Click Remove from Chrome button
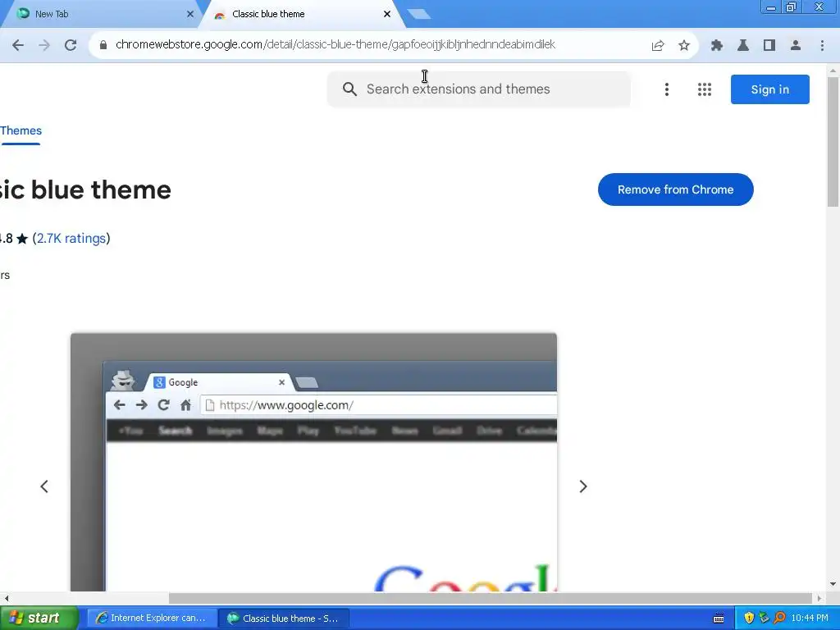840x630 pixels. (x=676, y=189)
